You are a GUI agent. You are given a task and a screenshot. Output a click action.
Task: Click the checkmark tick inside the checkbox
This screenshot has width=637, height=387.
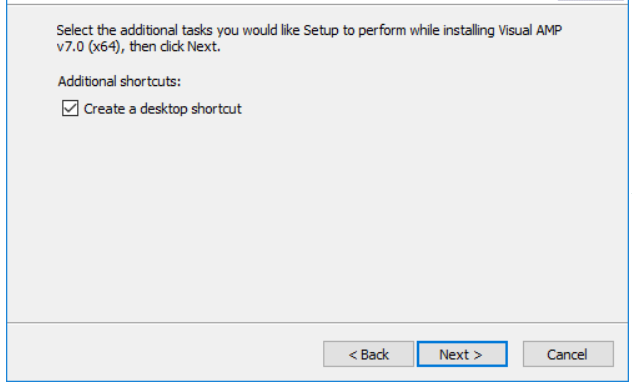pyautogui.click(x=70, y=108)
